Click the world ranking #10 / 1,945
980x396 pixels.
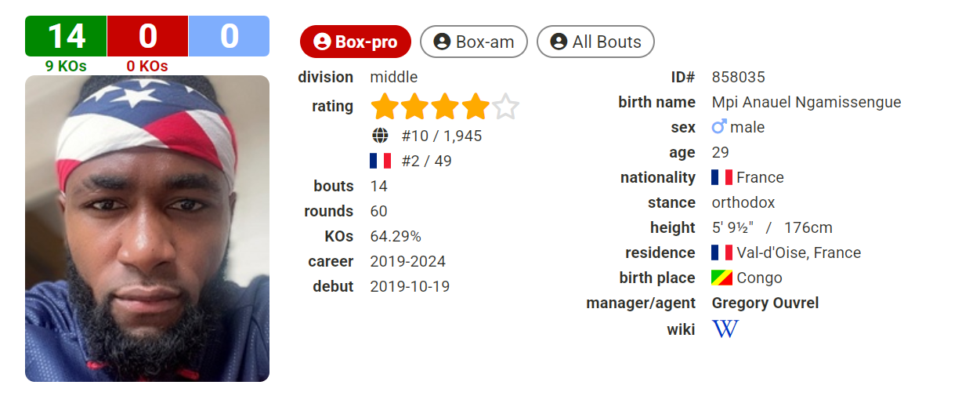coord(442,136)
